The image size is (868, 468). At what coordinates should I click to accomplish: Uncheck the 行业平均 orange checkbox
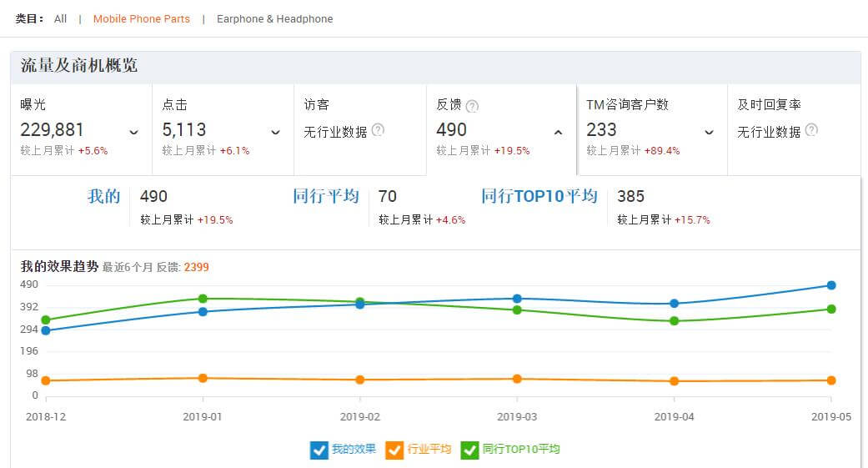pos(394,450)
